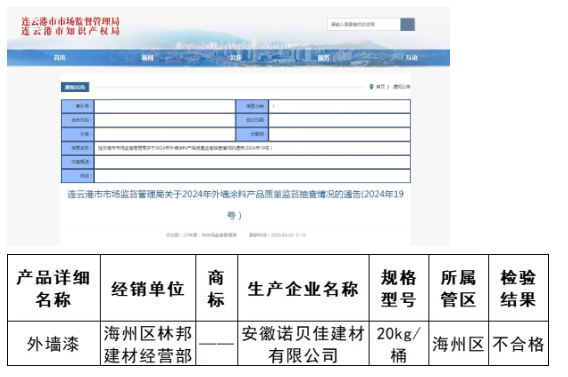The width and height of the screenshot is (568, 377).
Task: Click the 通知公告 breadcrumb link
Action: point(401,87)
